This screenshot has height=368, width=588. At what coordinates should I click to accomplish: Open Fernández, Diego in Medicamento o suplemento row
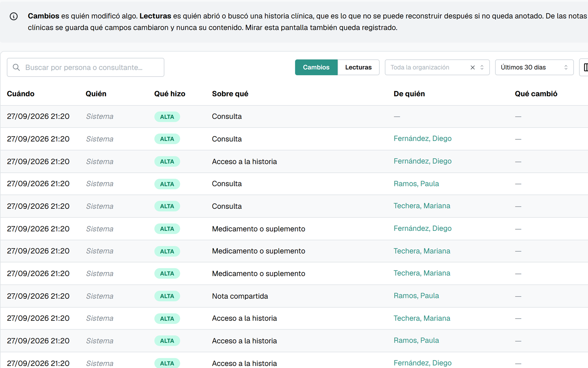(422, 228)
